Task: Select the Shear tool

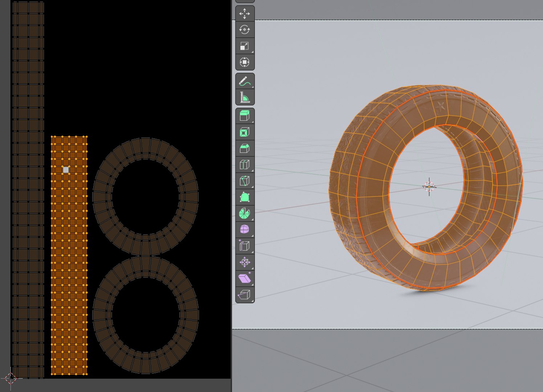Action: (245, 278)
